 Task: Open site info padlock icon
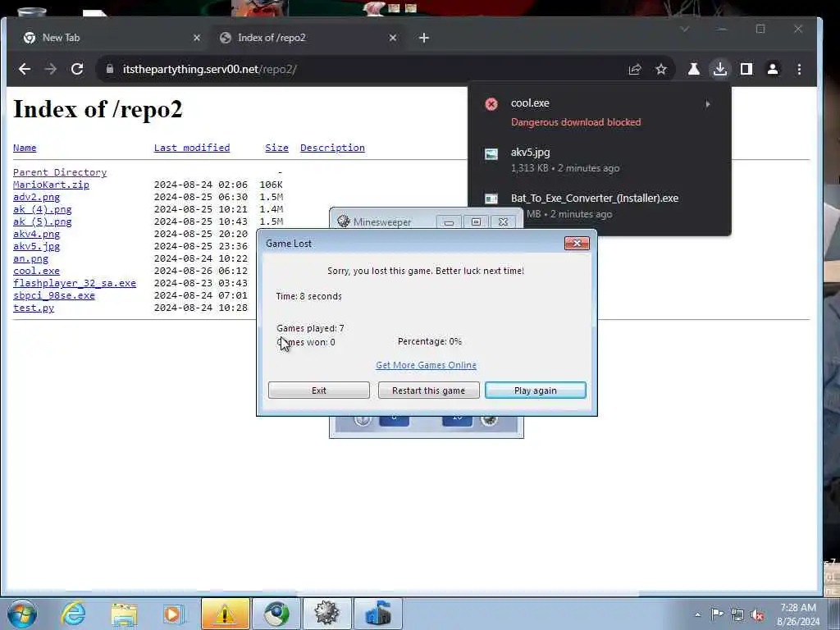click(x=110, y=69)
